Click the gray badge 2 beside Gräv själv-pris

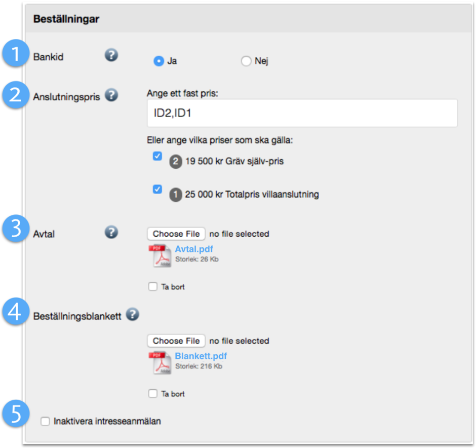tap(175, 162)
